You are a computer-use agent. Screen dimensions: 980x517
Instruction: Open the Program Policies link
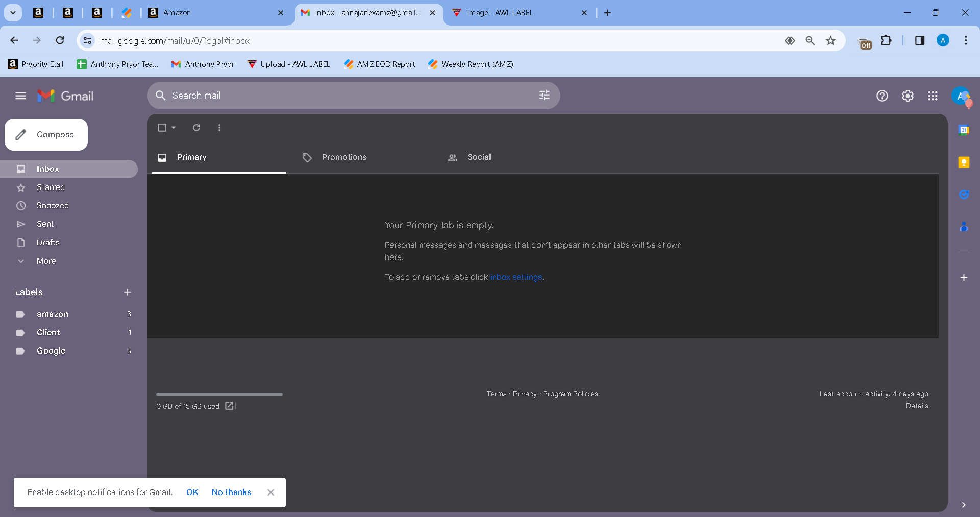pos(570,394)
